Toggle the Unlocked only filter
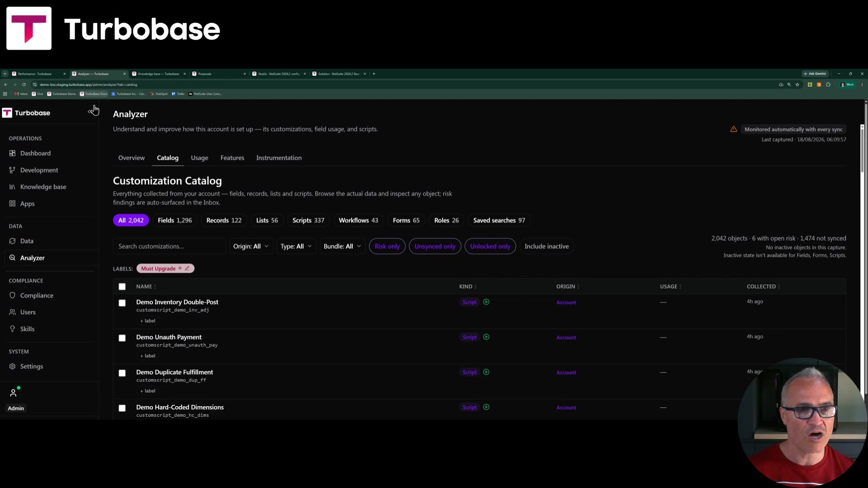868x488 pixels. click(490, 246)
